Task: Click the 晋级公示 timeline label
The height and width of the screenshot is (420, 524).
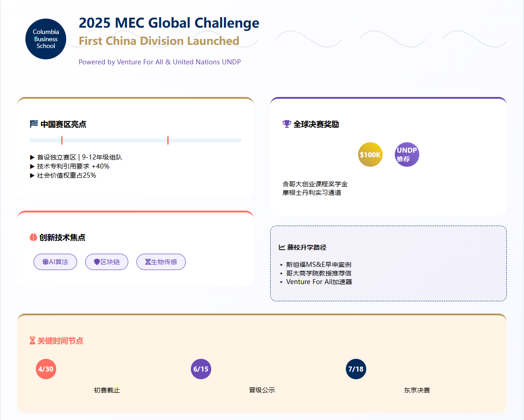Action: tap(262, 390)
